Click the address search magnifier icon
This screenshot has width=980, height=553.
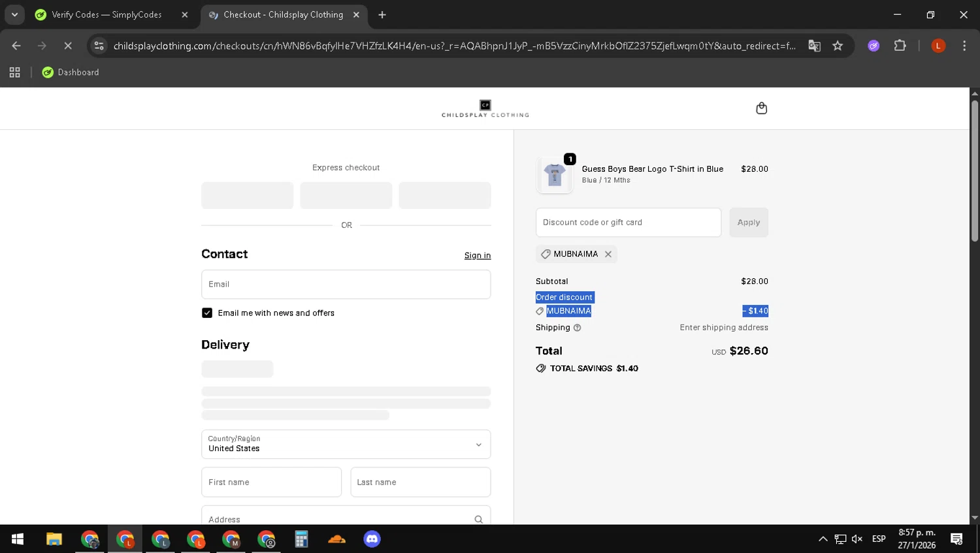coord(478,520)
